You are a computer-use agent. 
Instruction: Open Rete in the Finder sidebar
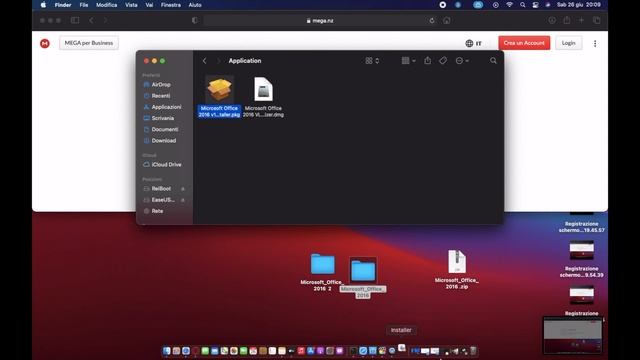157,211
